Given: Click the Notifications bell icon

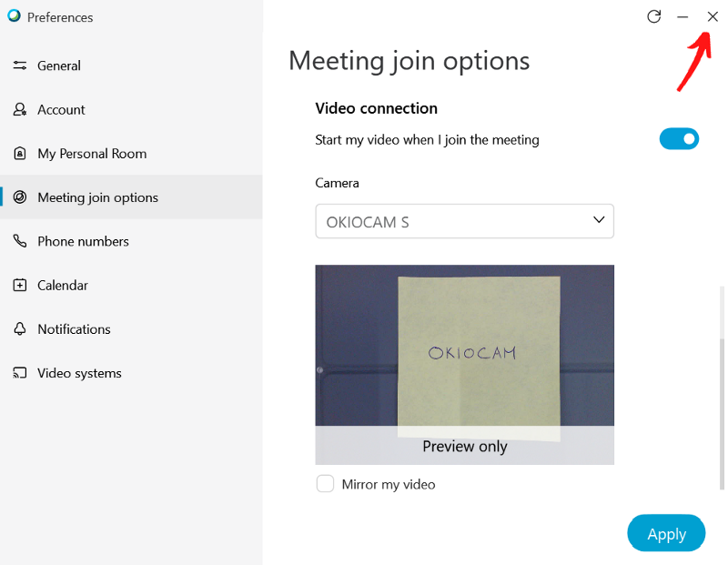Looking at the screenshot, I should (20, 328).
